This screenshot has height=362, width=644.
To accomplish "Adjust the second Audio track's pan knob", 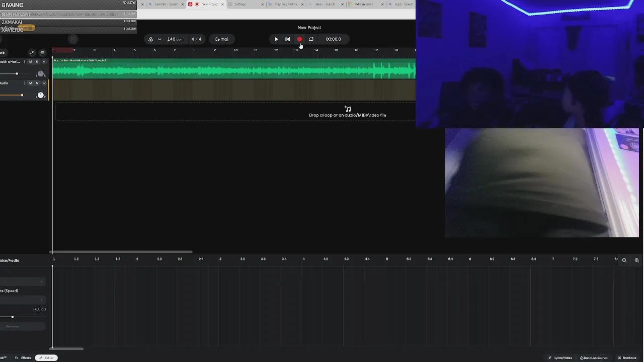I will [40, 95].
